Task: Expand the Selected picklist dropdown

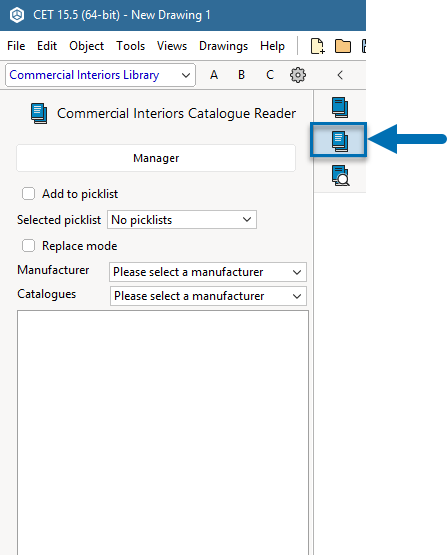Action: pyautogui.click(x=182, y=220)
